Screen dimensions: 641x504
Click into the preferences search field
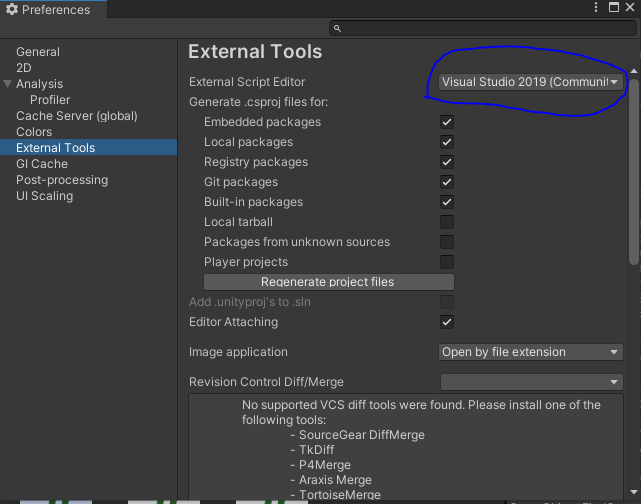coord(480,29)
